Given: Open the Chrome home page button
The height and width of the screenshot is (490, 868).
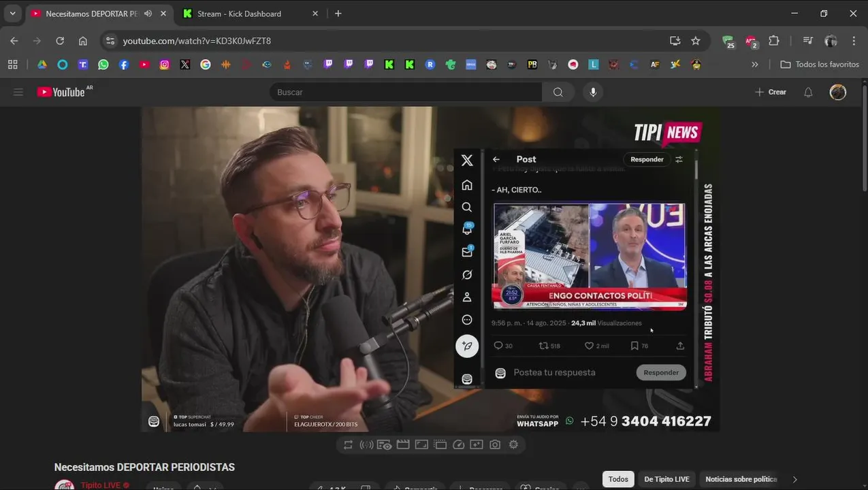Looking at the screenshot, I should (83, 41).
